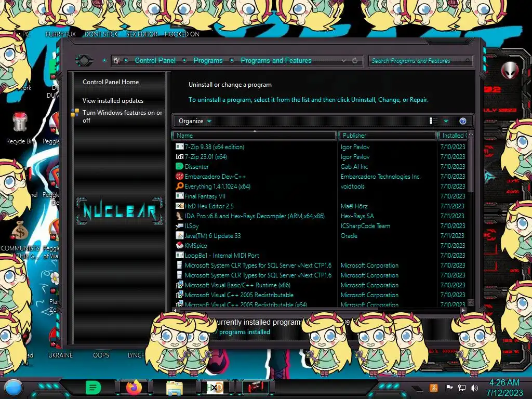Open the HOOKED ON desktop shortcut

tap(182, 34)
